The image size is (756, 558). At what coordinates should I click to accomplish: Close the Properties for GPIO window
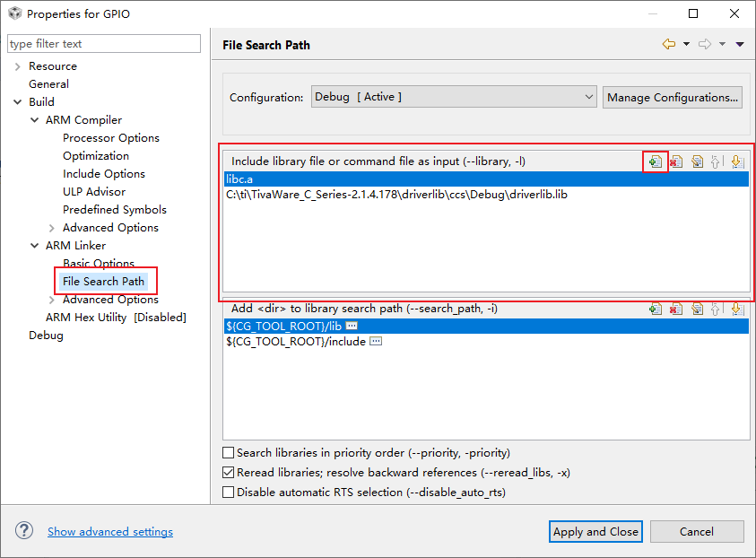point(734,13)
